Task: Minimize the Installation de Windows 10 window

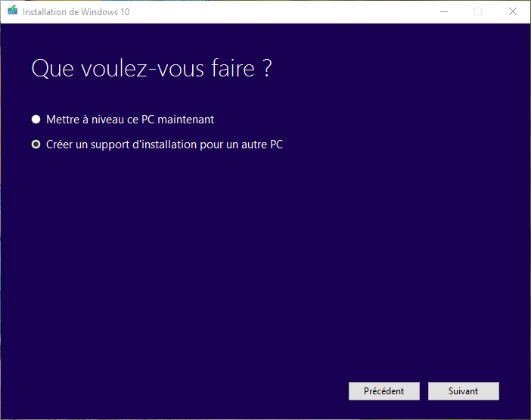Action: click(x=444, y=11)
